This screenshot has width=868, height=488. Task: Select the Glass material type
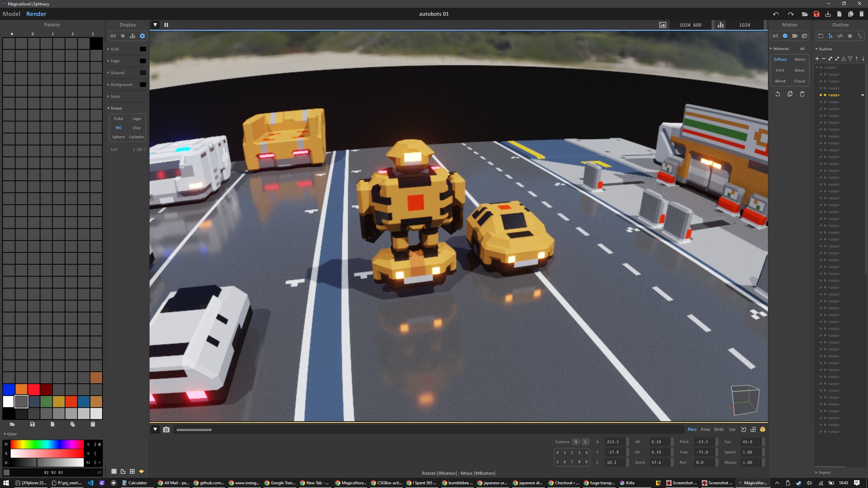click(x=800, y=70)
